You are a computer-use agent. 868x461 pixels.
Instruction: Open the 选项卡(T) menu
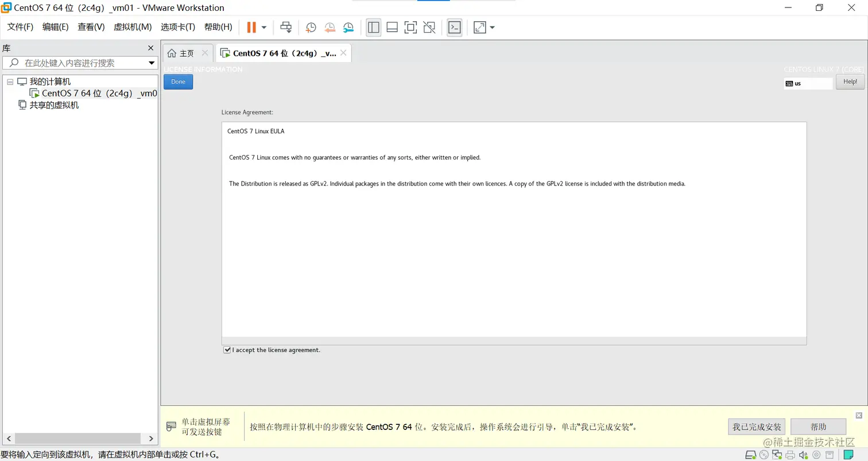coord(178,27)
